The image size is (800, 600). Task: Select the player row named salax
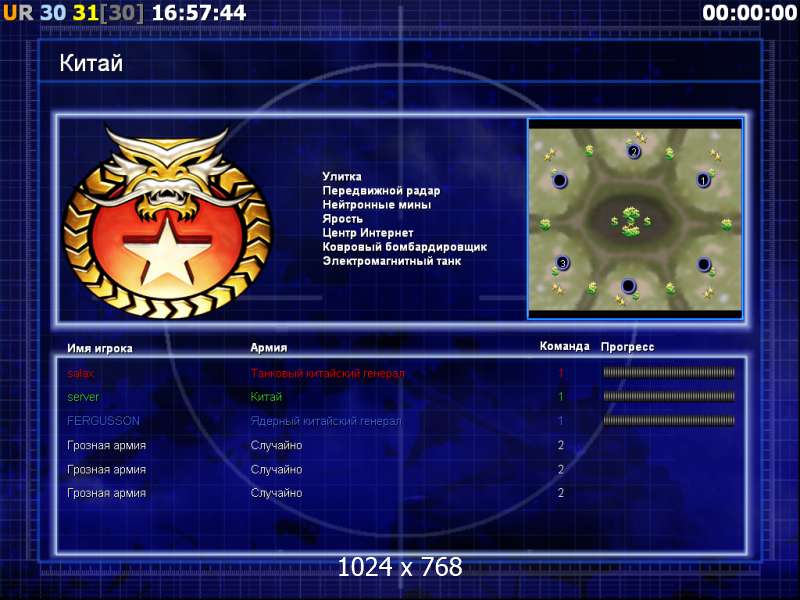[x=401, y=373]
